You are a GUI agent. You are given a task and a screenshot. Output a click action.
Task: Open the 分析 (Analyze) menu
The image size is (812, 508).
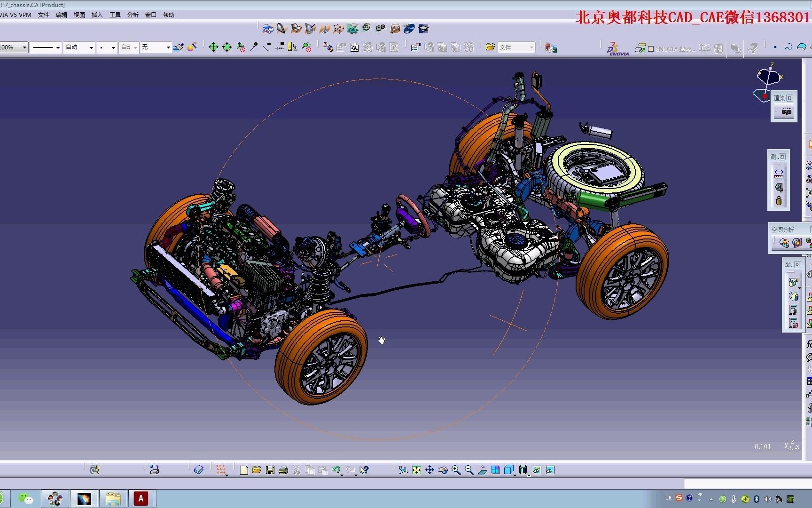(133, 15)
